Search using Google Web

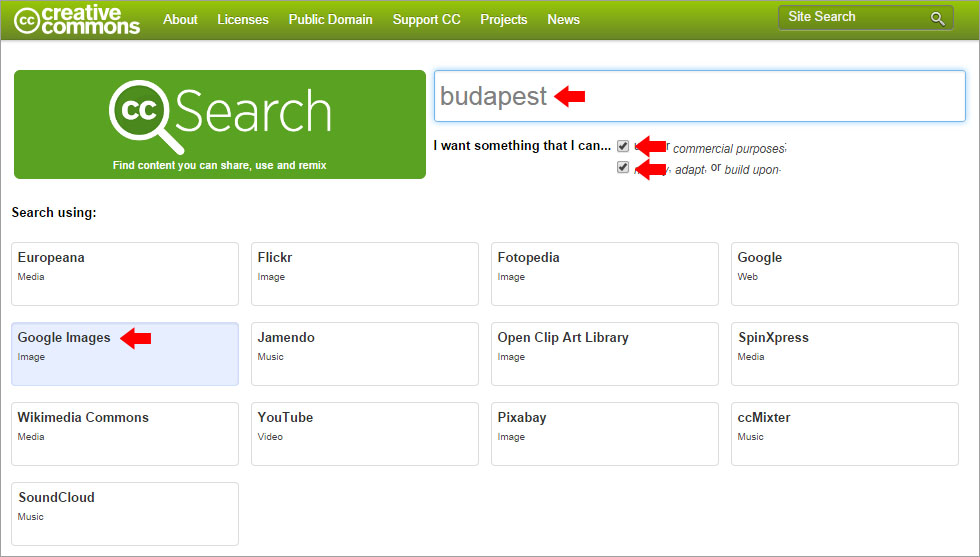[x=845, y=274]
